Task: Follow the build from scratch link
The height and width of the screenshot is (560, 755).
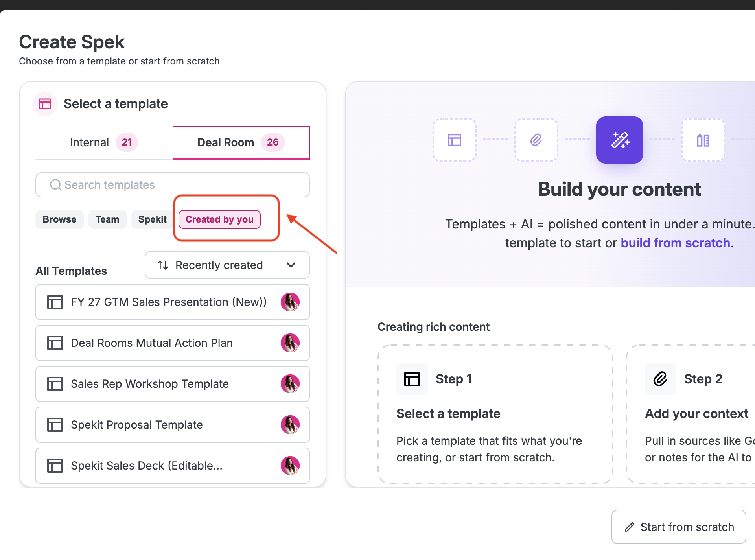Action: coord(676,243)
